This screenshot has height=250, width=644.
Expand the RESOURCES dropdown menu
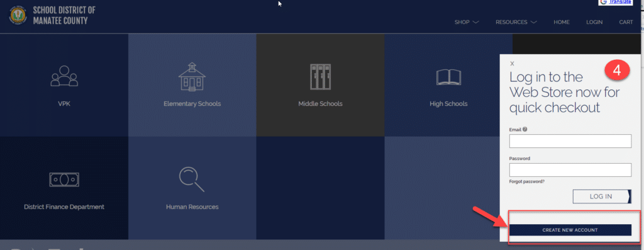[x=516, y=22]
